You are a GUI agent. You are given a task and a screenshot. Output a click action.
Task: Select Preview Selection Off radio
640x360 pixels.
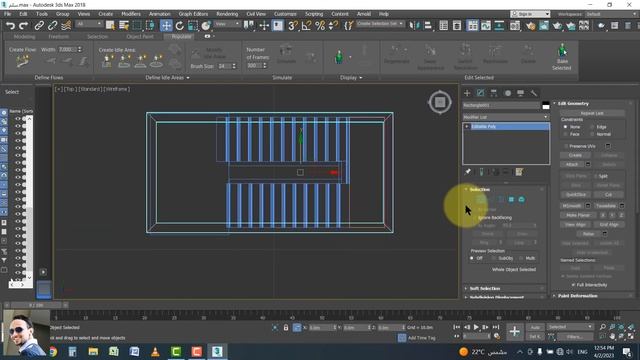[x=472, y=258]
